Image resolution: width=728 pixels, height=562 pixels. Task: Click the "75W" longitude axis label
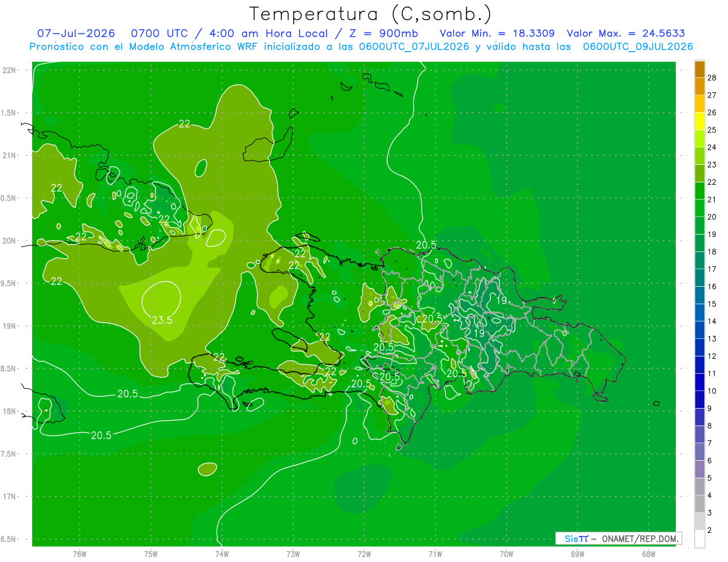coord(150,554)
